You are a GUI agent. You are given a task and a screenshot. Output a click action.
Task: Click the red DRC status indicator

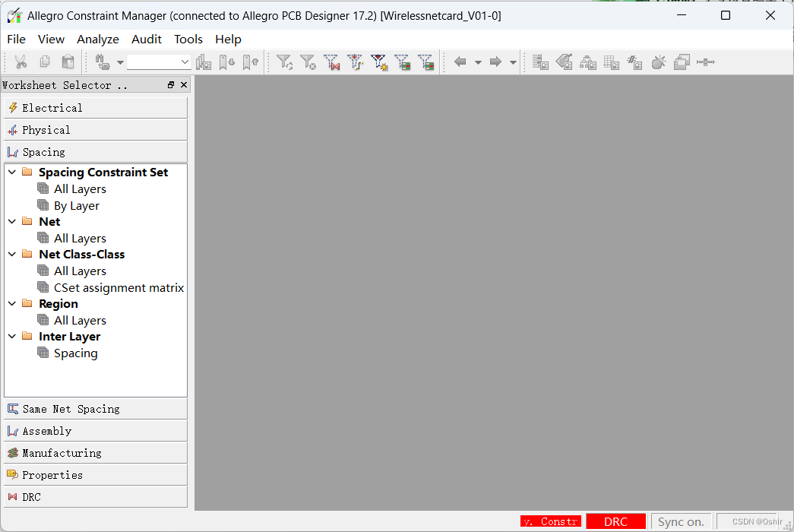[x=615, y=521]
